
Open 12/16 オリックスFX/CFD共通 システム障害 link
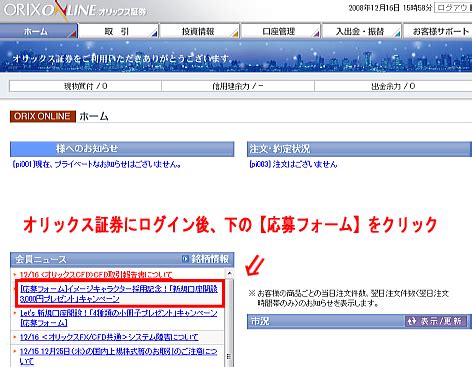point(109,337)
